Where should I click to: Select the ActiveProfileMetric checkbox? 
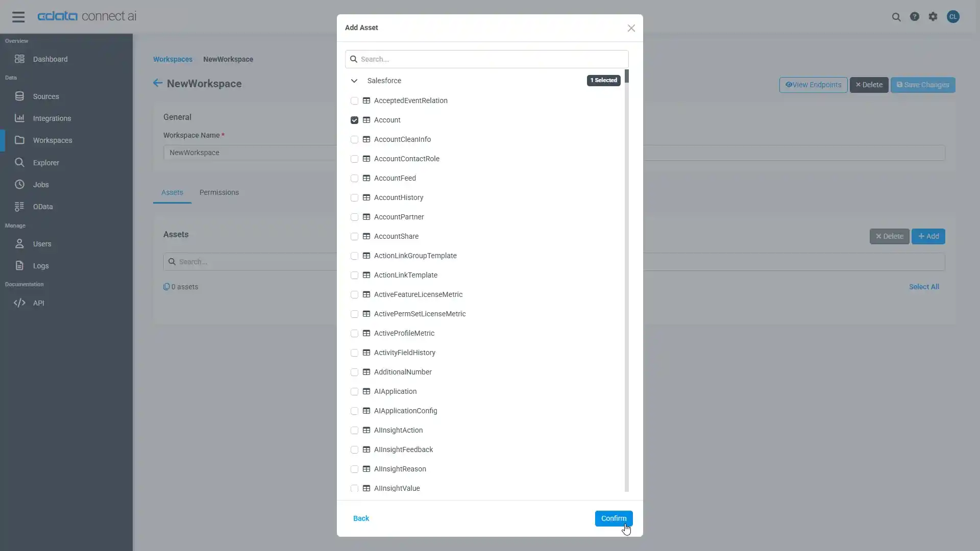[355, 334]
